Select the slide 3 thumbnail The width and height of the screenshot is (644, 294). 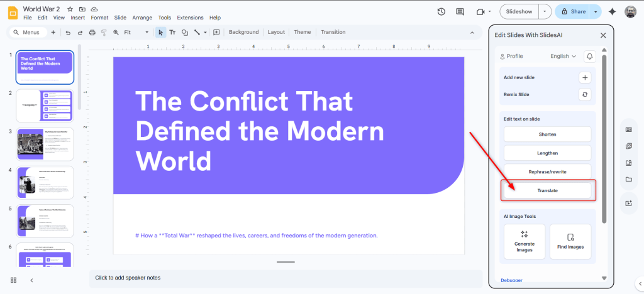[45, 144]
